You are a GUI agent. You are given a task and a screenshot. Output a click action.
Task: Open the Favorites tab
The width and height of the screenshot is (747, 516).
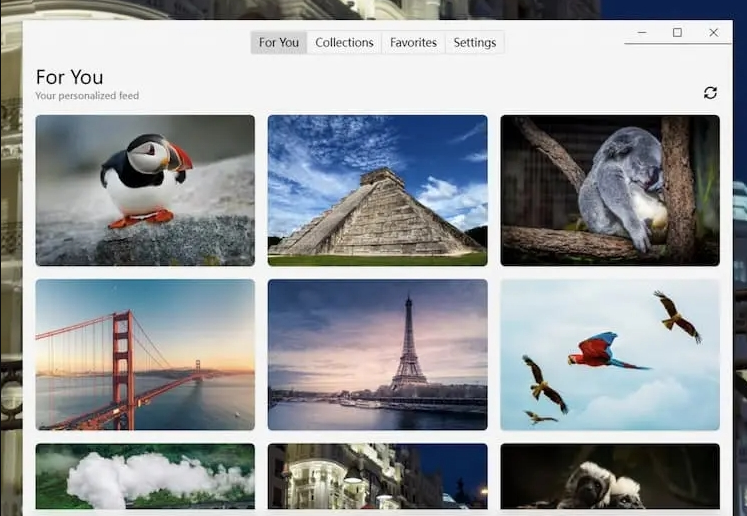[x=413, y=43]
